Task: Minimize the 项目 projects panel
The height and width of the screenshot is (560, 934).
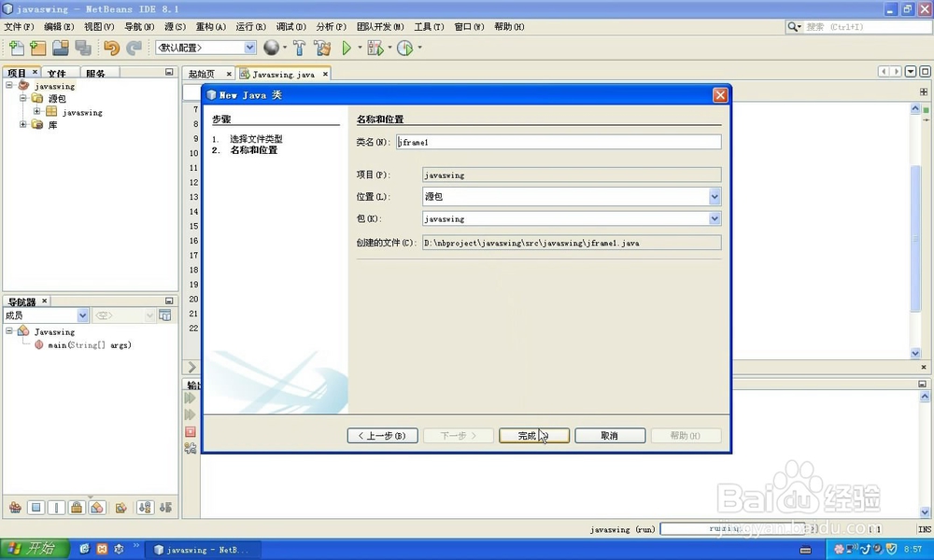Action: (x=169, y=72)
